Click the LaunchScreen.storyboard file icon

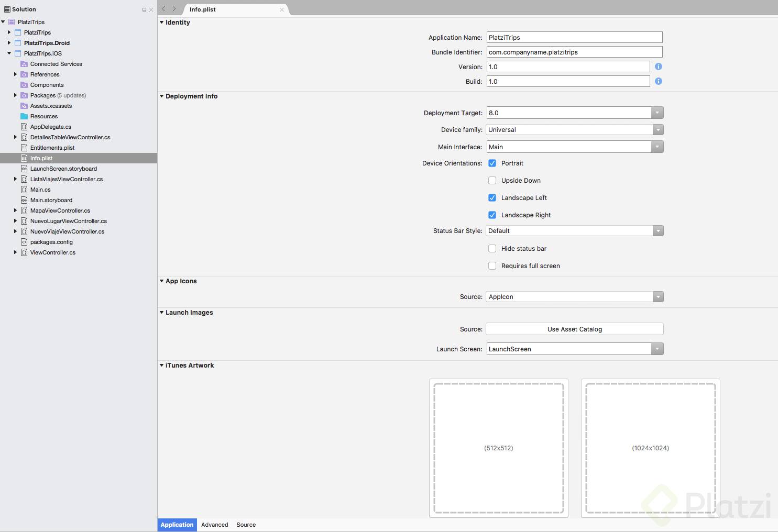(24, 169)
